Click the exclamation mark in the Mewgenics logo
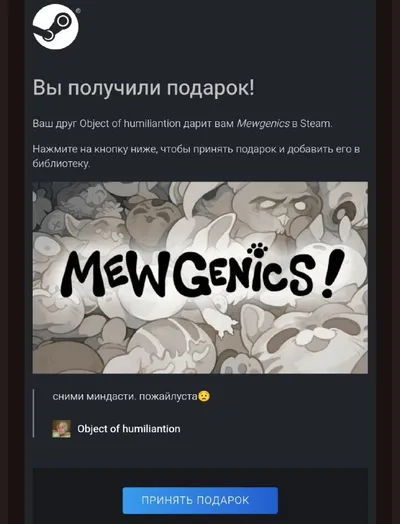 (332, 273)
